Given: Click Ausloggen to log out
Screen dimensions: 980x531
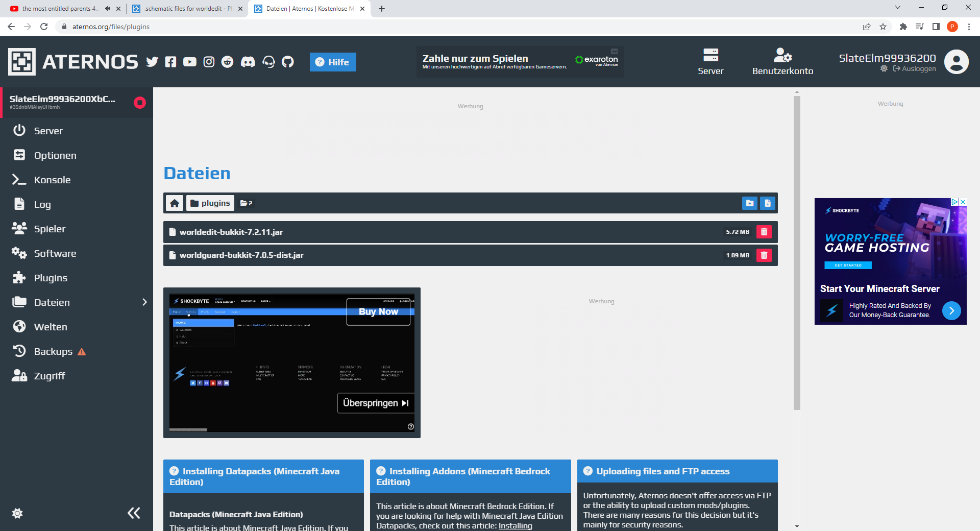Looking at the screenshot, I should (x=914, y=68).
